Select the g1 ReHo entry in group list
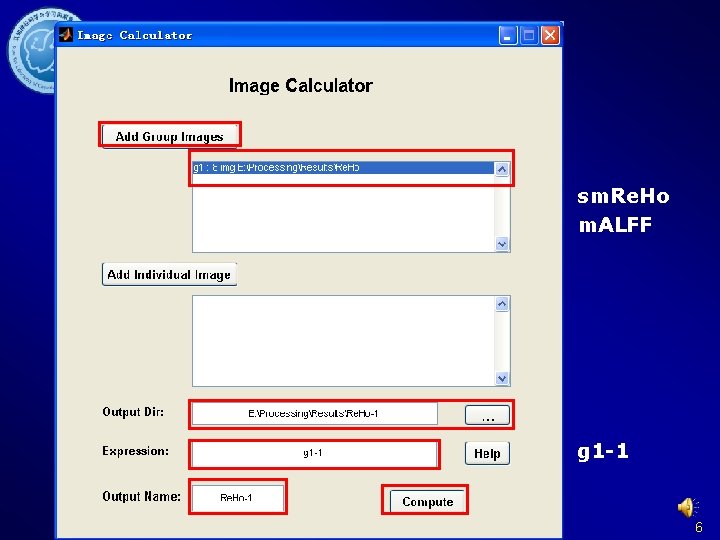Image resolution: width=720 pixels, height=540 pixels. 343,168
